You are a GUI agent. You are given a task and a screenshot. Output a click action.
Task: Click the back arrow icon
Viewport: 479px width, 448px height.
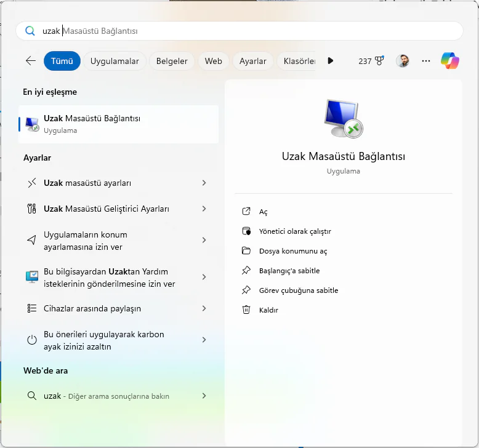(x=30, y=61)
